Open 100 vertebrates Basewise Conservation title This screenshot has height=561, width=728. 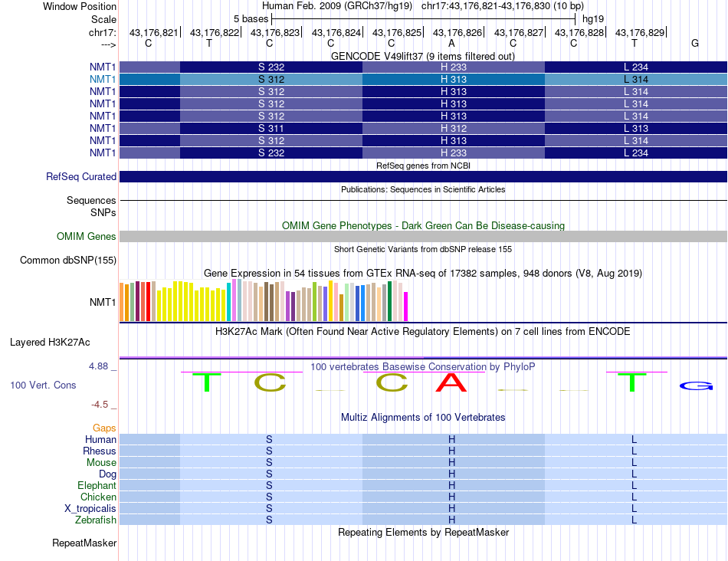point(423,367)
